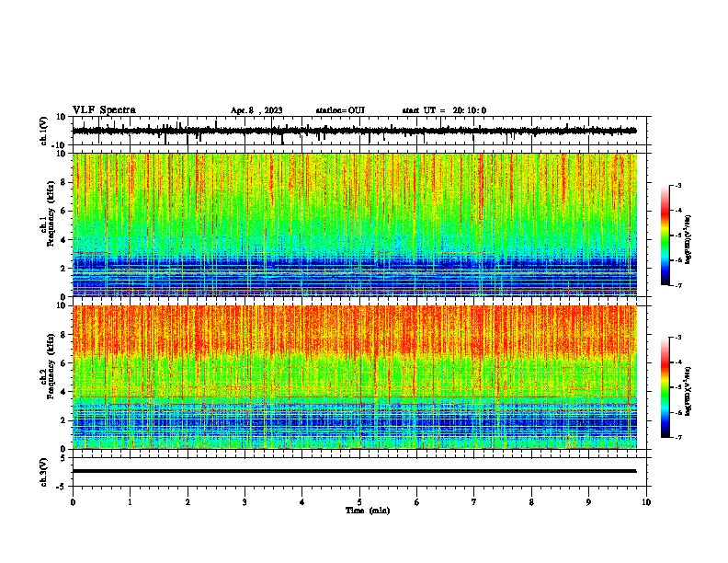Click the ch.1 spectrogram color scale bar
This screenshot has height=563, width=728.
[x=665, y=236]
